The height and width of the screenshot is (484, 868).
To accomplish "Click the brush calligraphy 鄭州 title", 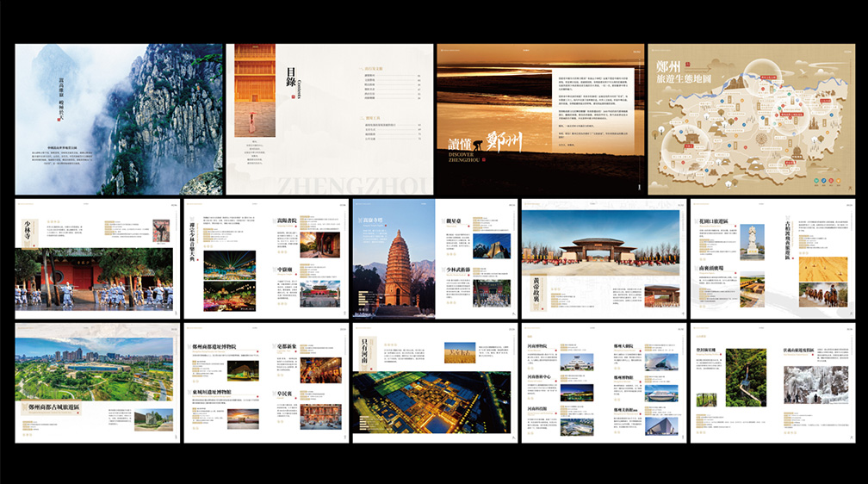I will click(x=504, y=142).
